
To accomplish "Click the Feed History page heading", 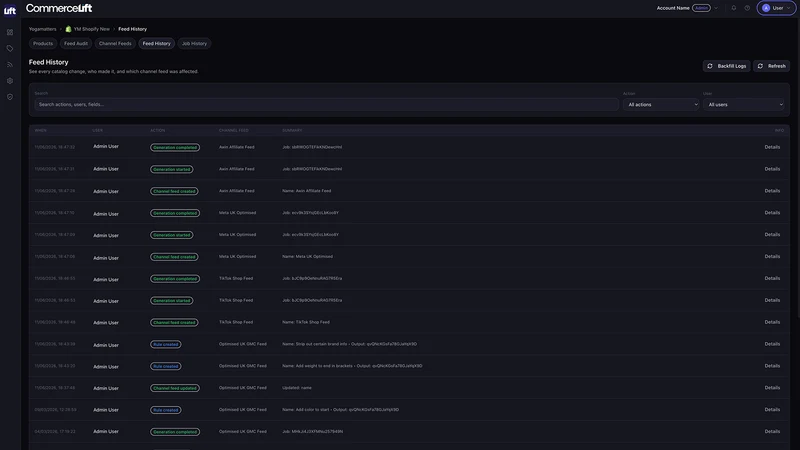I will 48,62.
